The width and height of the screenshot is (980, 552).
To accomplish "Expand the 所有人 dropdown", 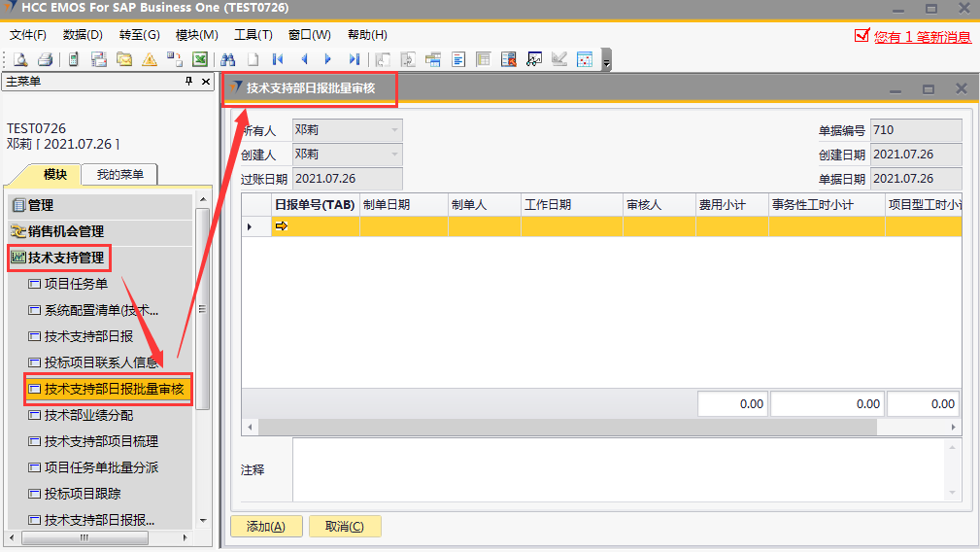I will point(394,130).
